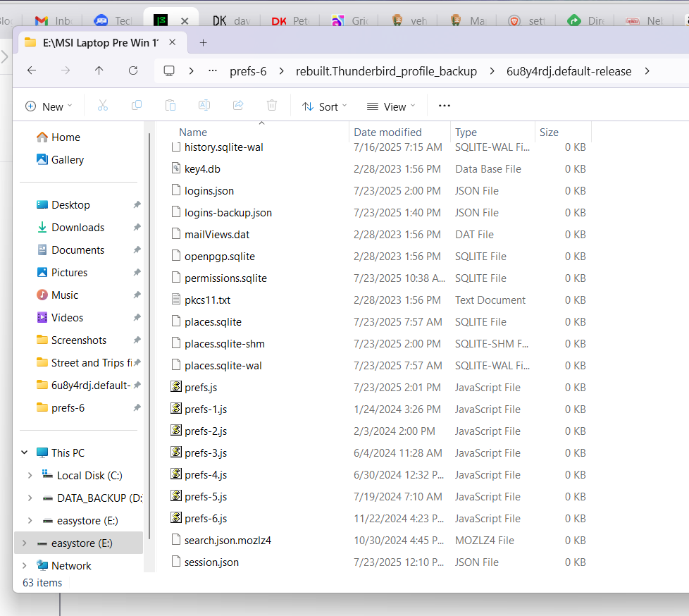
Task: Open the Sort options dropdown
Action: (325, 106)
